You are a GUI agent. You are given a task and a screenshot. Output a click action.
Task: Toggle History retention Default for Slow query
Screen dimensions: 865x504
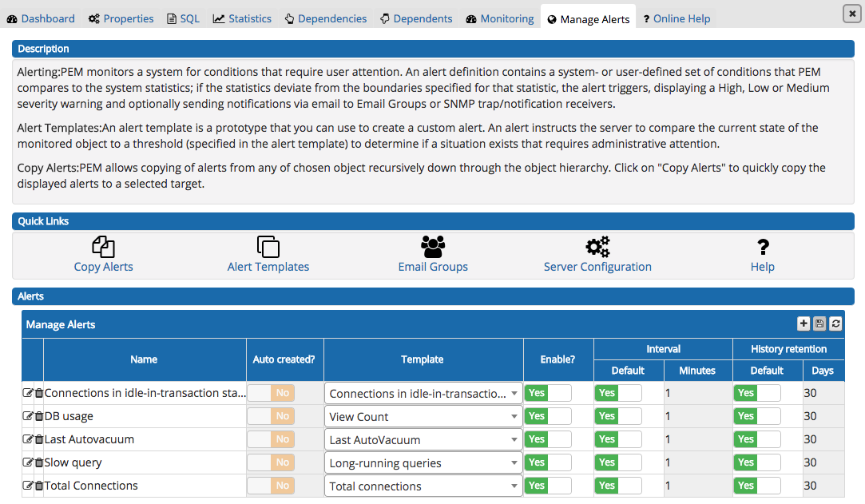tap(757, 462)
